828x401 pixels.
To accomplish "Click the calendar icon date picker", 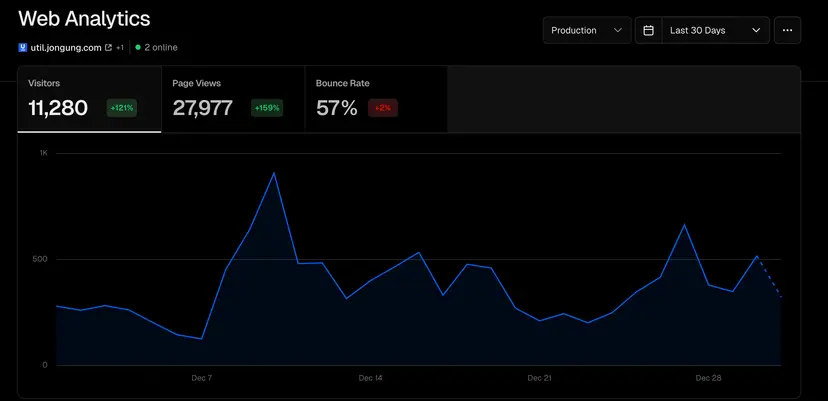I will [x=648, y=30].
